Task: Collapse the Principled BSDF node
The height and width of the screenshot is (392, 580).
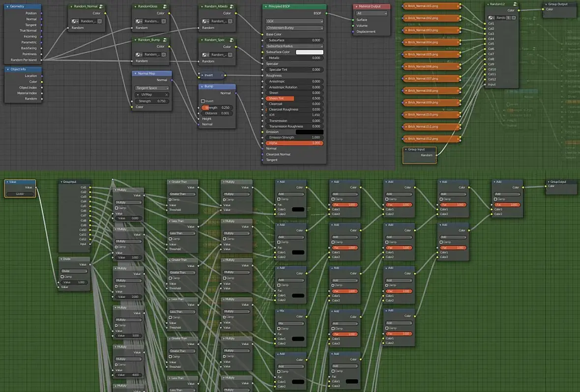Action: click(266, 6)
